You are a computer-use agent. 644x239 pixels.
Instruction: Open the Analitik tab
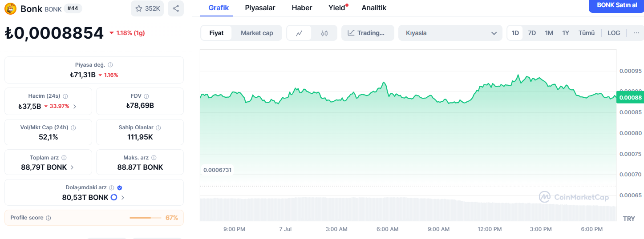point(374,8)
